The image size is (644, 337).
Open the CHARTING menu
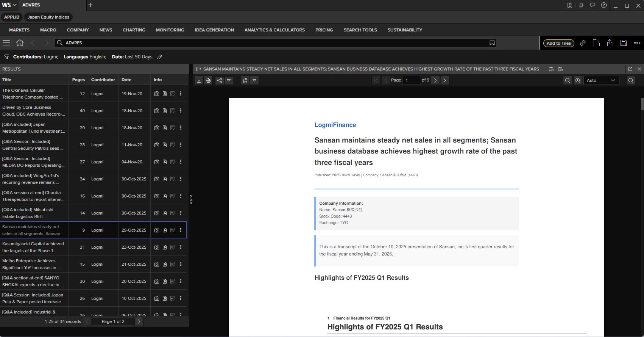[134, 30]
